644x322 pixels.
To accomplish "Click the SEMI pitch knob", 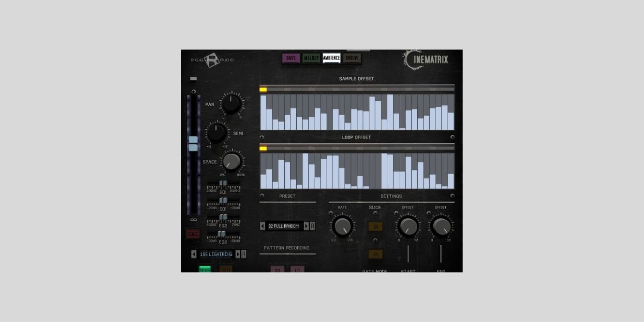I will [216, 132].
